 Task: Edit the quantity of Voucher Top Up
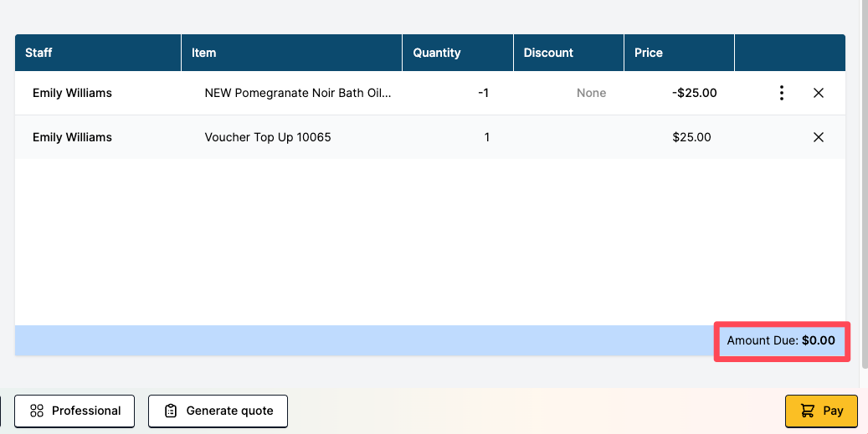[x=486, y=137]
